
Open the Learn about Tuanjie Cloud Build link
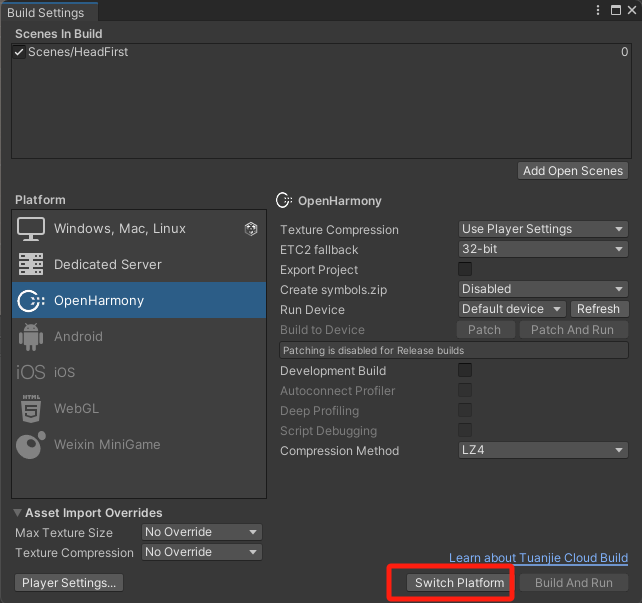tap(538, 558)
